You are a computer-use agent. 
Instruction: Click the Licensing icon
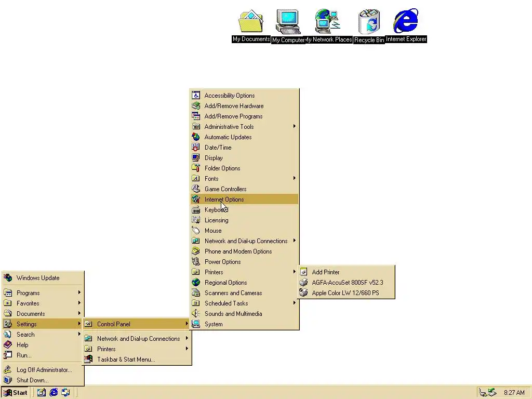click(x=196, y=220)
